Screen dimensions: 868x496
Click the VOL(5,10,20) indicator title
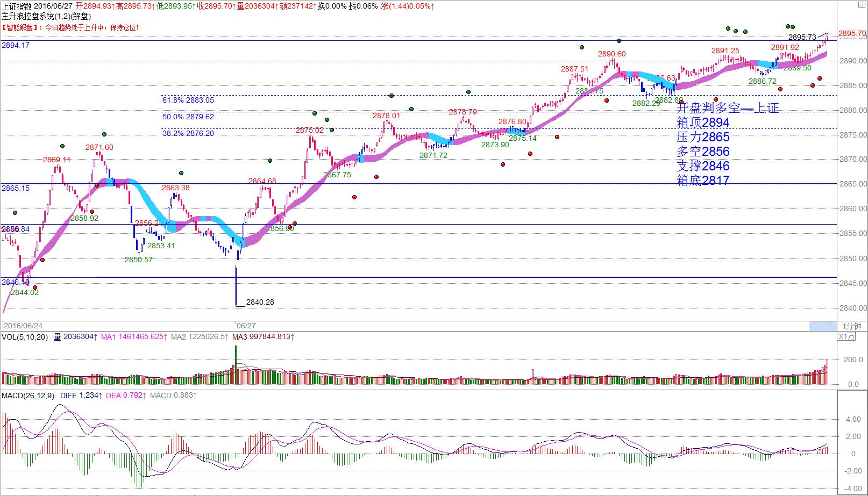[25, 337]
